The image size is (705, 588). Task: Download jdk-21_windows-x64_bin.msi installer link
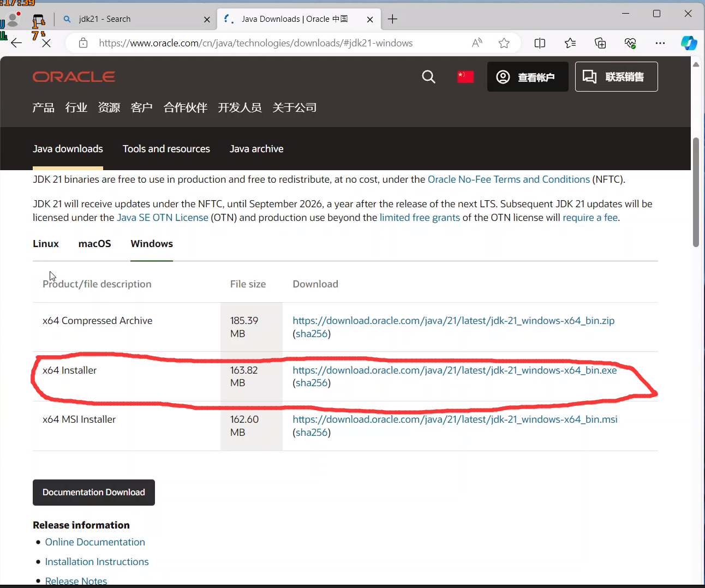click(x=455, y=419)
